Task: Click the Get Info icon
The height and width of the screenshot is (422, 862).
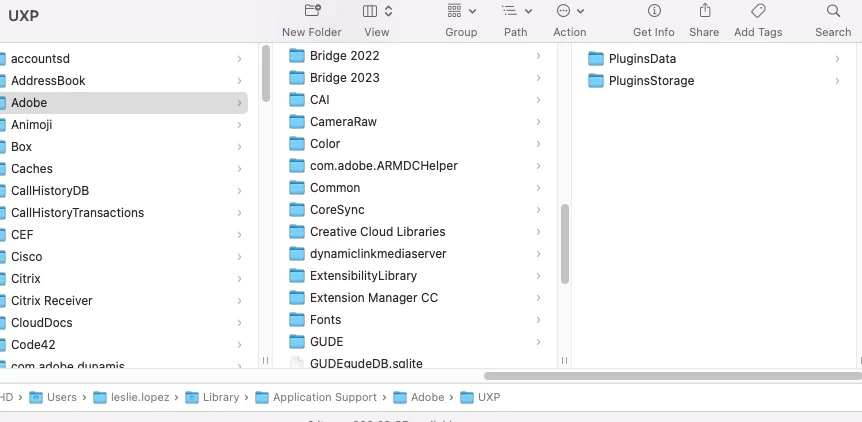Action: 654,11
